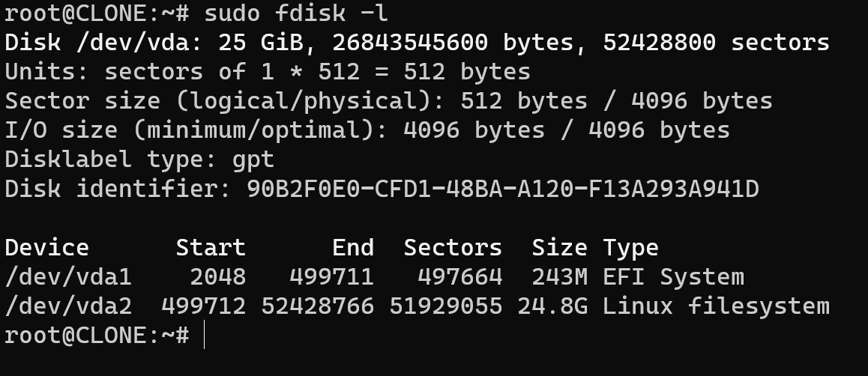Click the 24.8G size value
Viewport: 868px width, 376px height.
pyautogui.click(x=552, y=306)
